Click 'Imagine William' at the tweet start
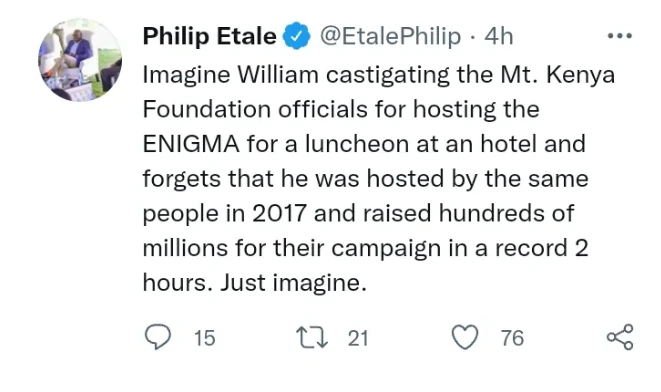The image size is (661, 392). pyautogui.click(x=231, y=75)
